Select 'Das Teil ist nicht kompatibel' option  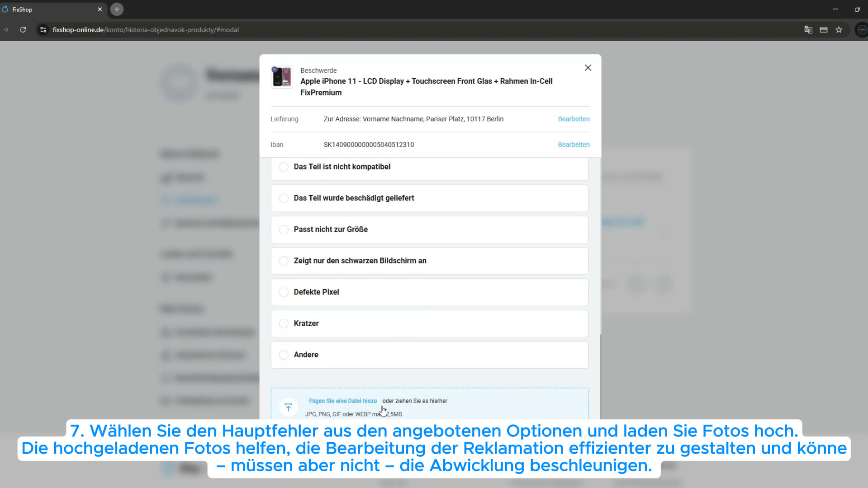[284, 167]
